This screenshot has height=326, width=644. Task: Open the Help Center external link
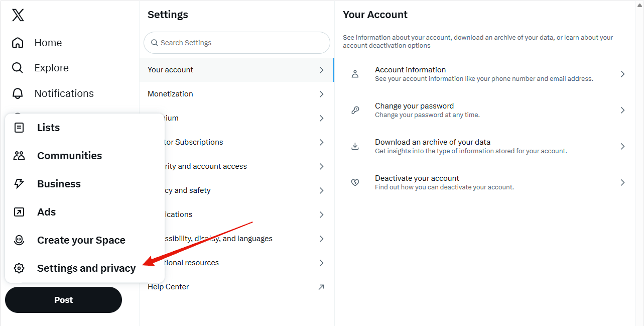tap(236, 287)
